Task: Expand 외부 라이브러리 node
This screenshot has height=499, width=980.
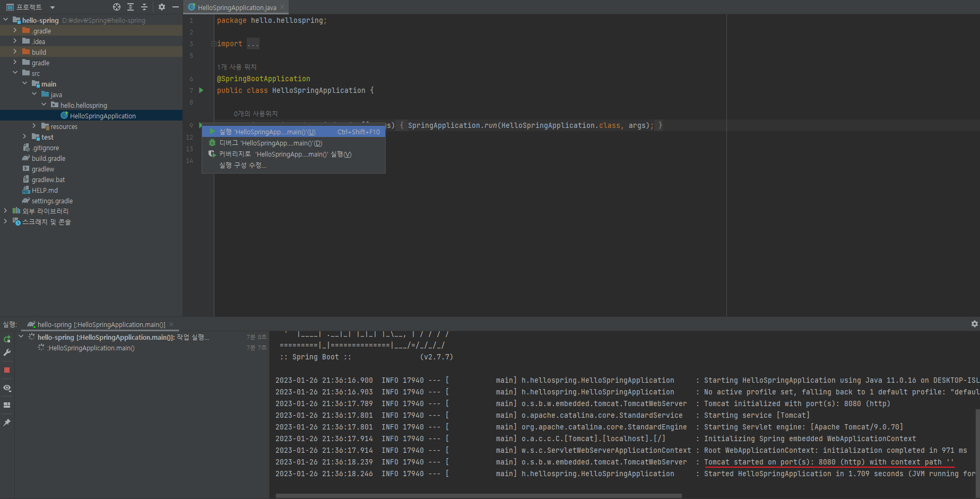Action: click(x=6, y=211)
